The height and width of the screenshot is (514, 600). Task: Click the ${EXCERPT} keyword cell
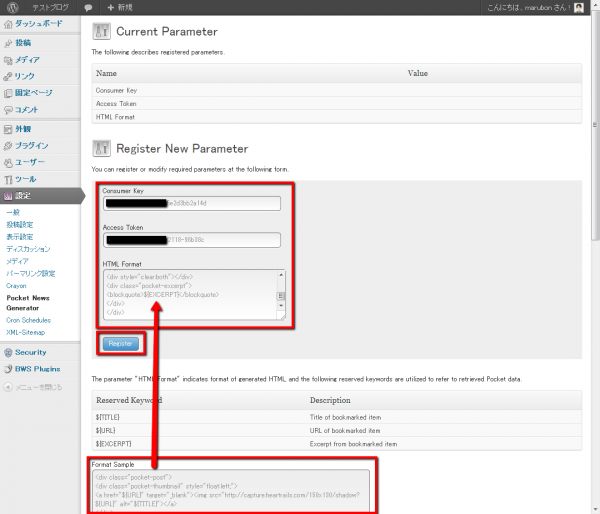pos(114,444)
